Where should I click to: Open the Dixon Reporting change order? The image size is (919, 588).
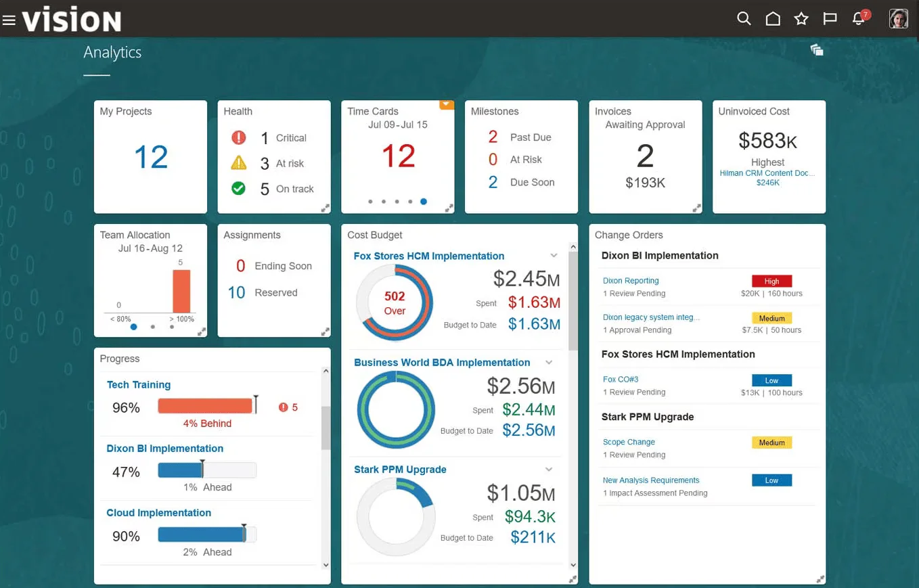(x=631, y=281)
